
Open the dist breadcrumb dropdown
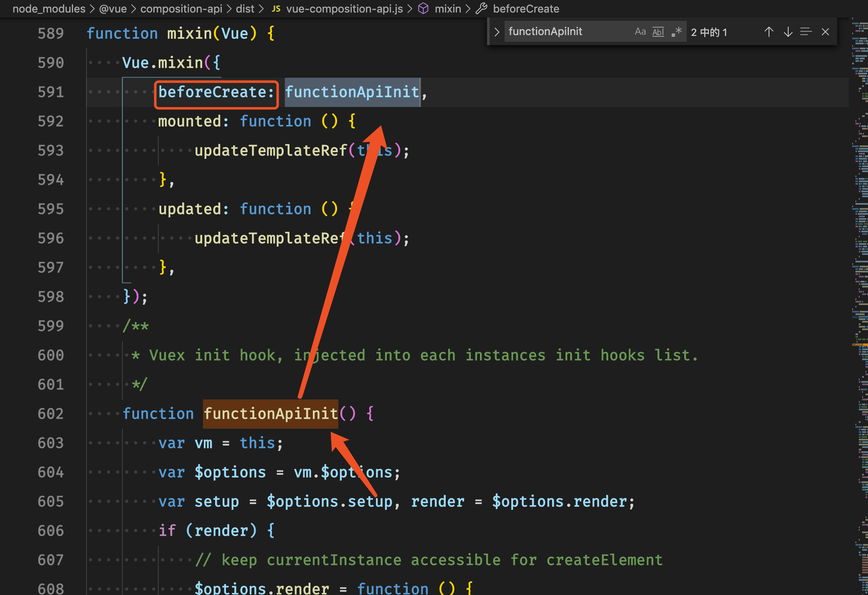[x=245, y=8]
